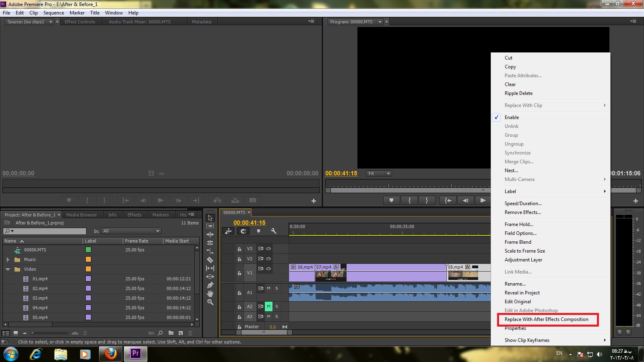Choose Replace With After Effects Composition
The width and height of the screenshot is (644, 362).
[x=547, y=319]
